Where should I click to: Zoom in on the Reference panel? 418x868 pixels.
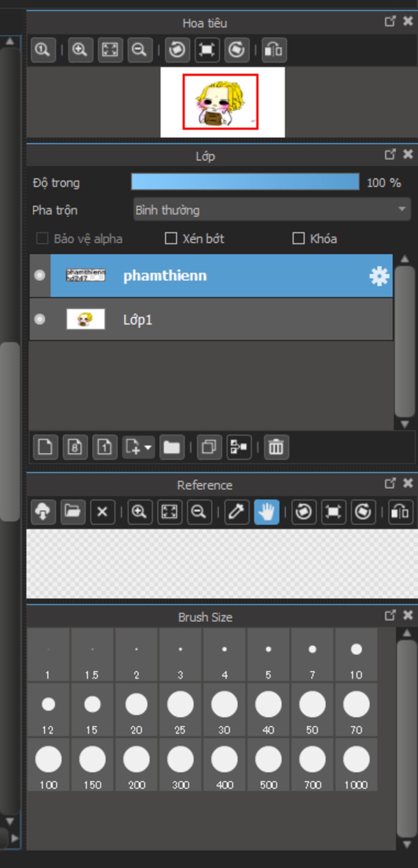pyautogui.click(x=140, y=512)
